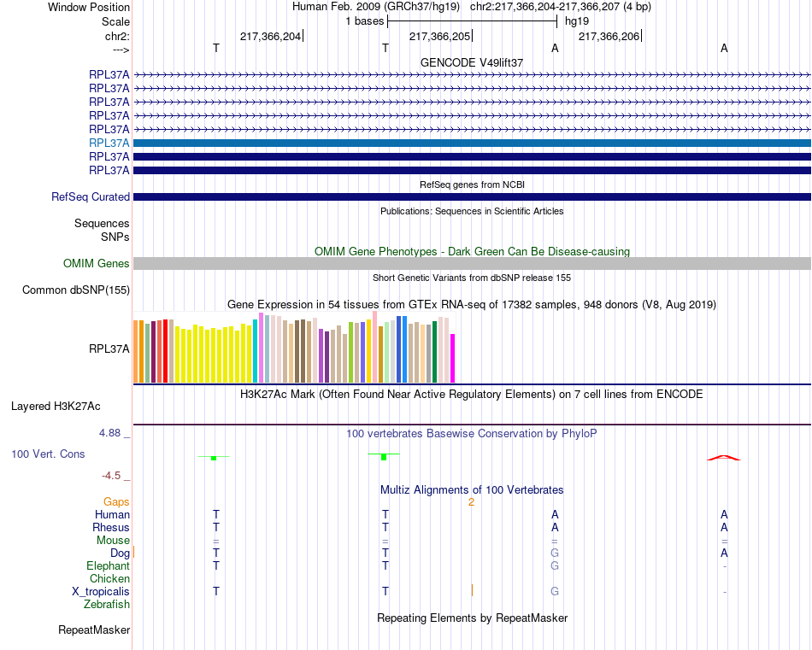Click '100 vertebrates Basewise Conservation by PhyloP' title

[x=472, y=434]
